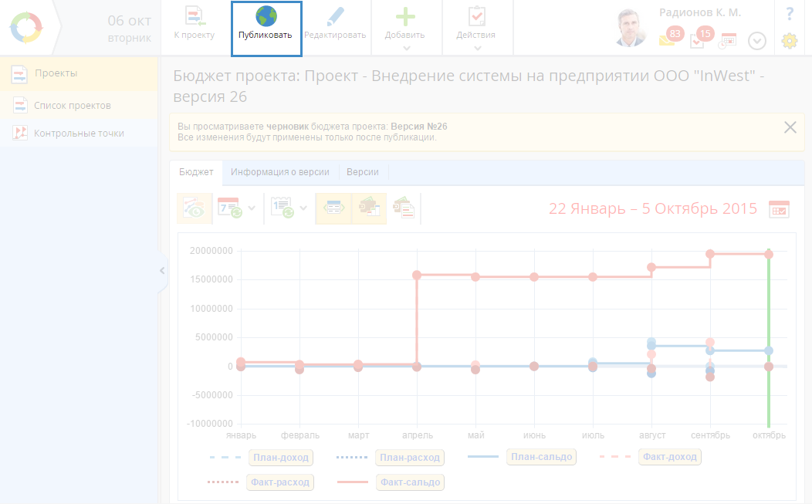Open Список проектов in sidebar

tap(73, 105)
